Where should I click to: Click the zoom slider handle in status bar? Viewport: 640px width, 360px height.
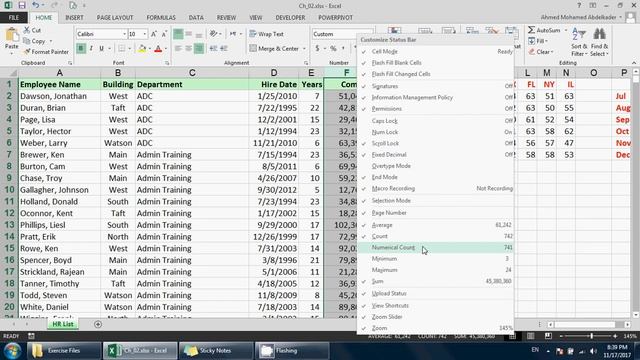coord(591,336)
